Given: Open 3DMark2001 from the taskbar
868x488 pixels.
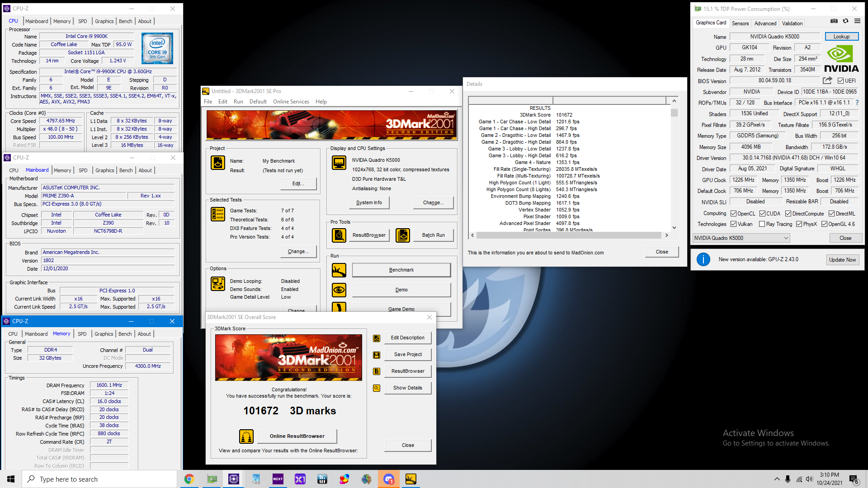Looking at the screenshot, I should click(x=411, y=479).
